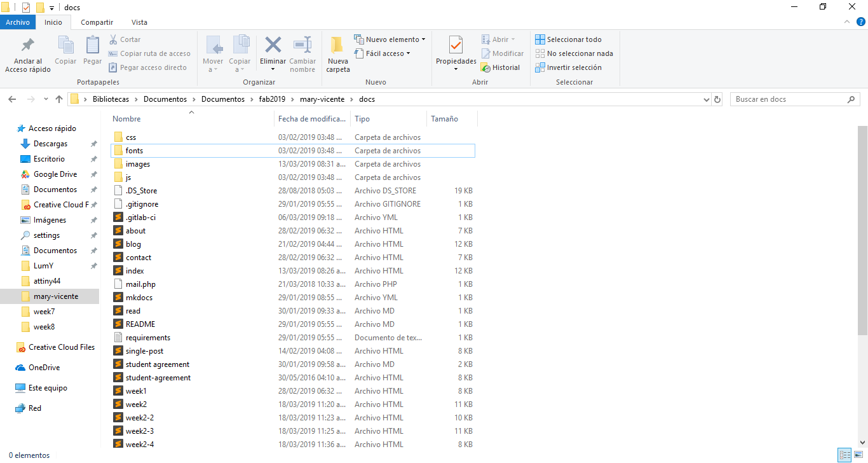The image size is (868, 463).
Task: Go up one folder level
Action: [x=59, y=99]
